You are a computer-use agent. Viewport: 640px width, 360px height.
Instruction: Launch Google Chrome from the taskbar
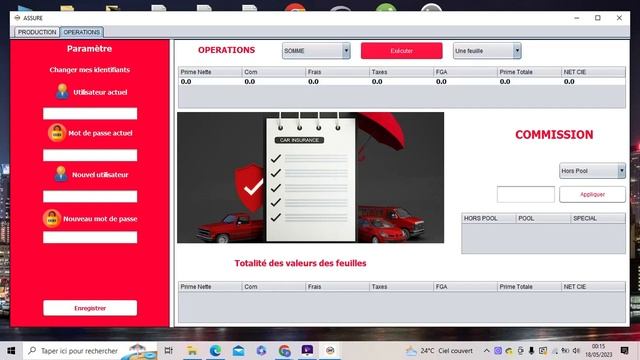tap(284, 351)
